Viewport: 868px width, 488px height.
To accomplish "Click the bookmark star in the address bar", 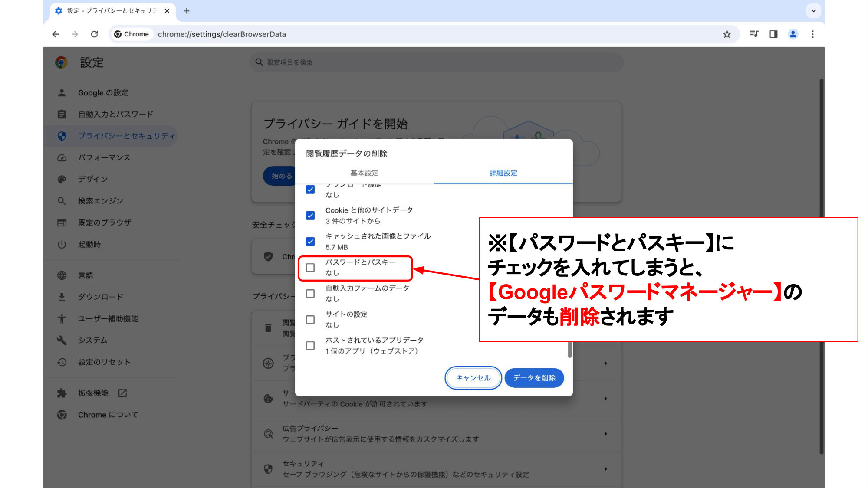I will pos(726,34).
